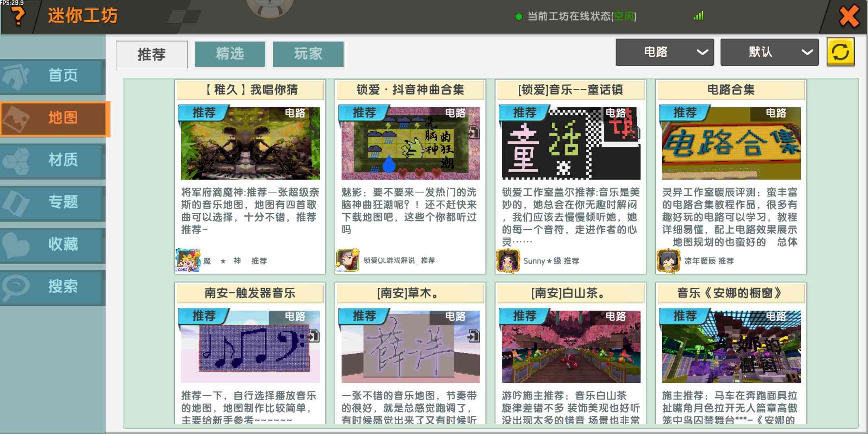
Task: Click title 南安-触发器音乐
Action: point(250,293)
